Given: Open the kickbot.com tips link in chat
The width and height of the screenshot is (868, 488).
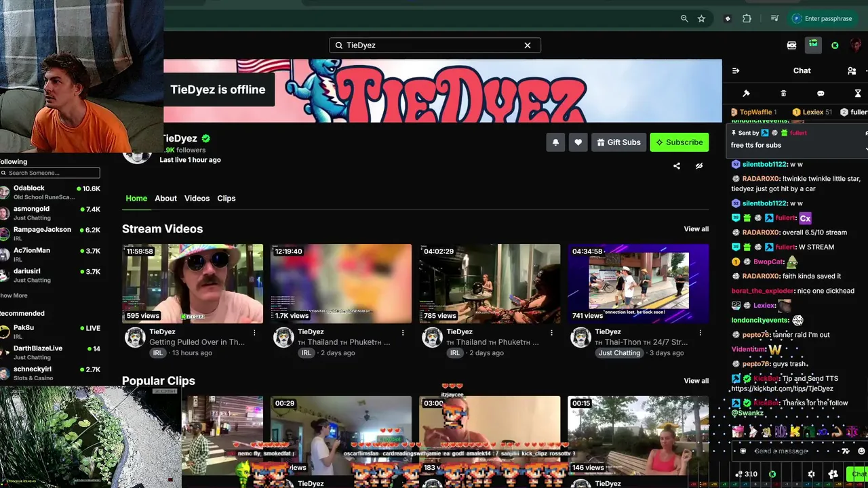Looking at the screenshot, I should pos(782,389).
